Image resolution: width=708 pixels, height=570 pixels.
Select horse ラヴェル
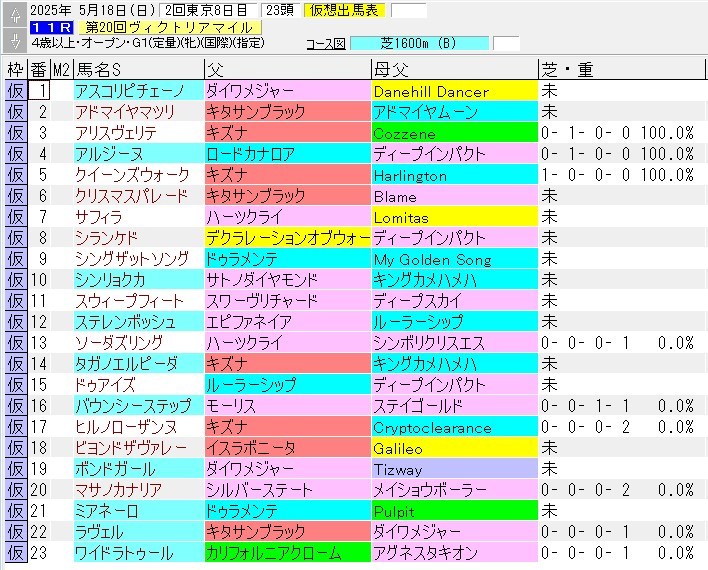tap(139, 532)
